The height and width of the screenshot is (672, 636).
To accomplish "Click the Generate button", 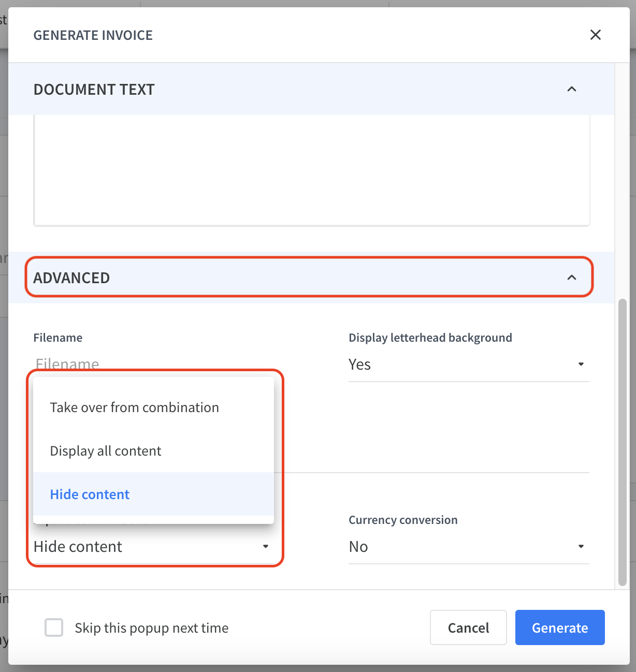I will 560,627.
